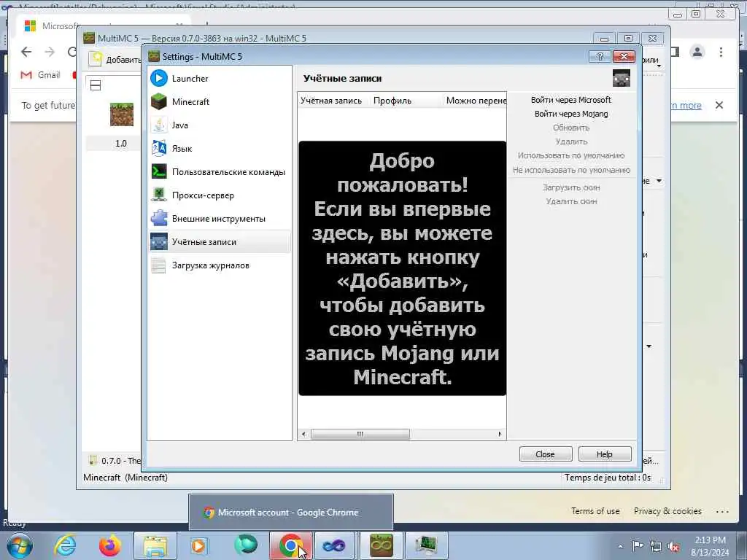Open the page footer more options dots

pos(722,511)
